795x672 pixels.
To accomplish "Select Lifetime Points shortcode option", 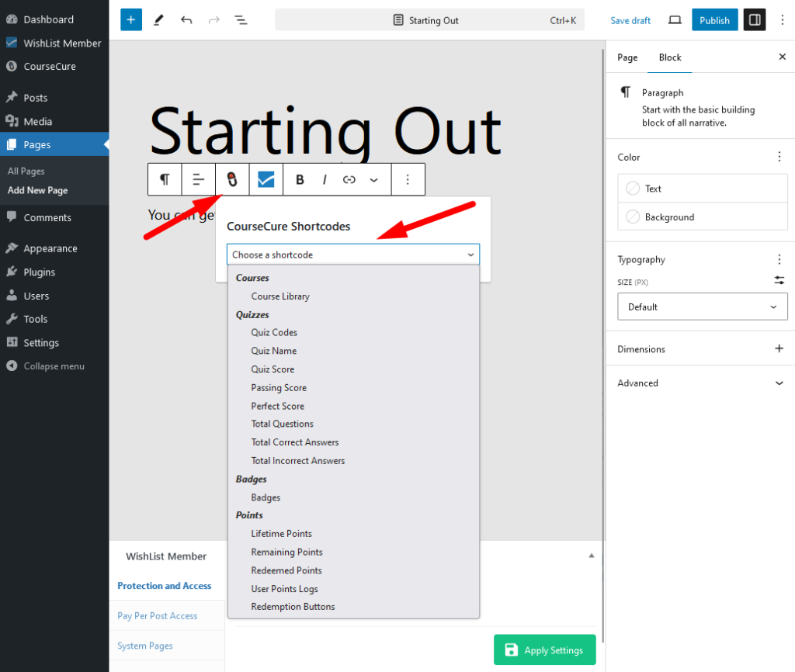I will tap(353, 533).
